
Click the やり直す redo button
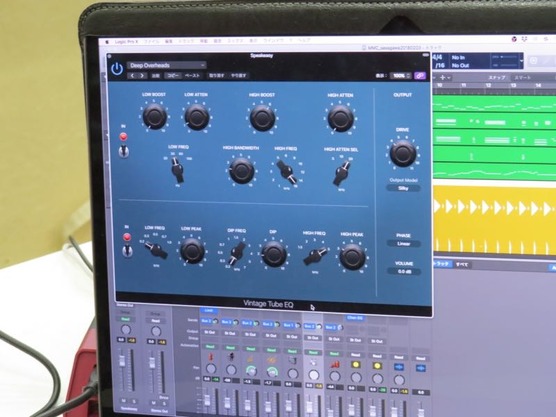click(x=239, y=76)
